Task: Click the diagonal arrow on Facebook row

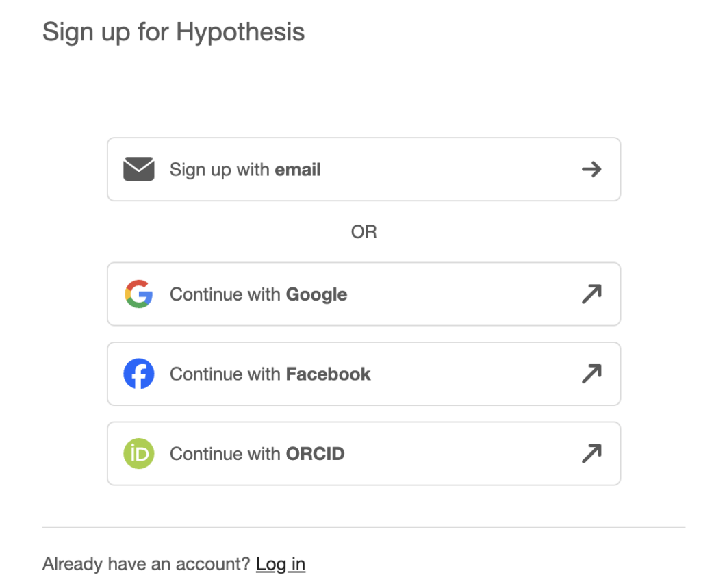Action: [591, 374]
